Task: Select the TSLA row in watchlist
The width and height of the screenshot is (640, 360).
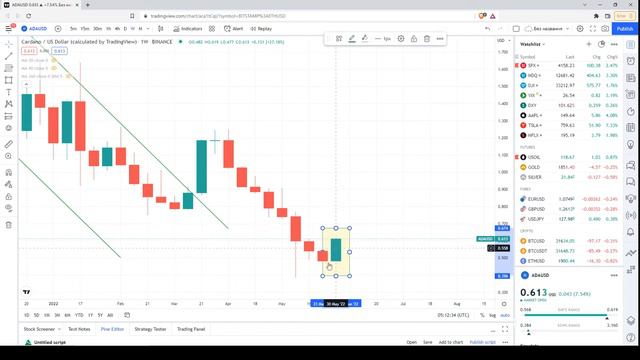Action: pos(569,125)
